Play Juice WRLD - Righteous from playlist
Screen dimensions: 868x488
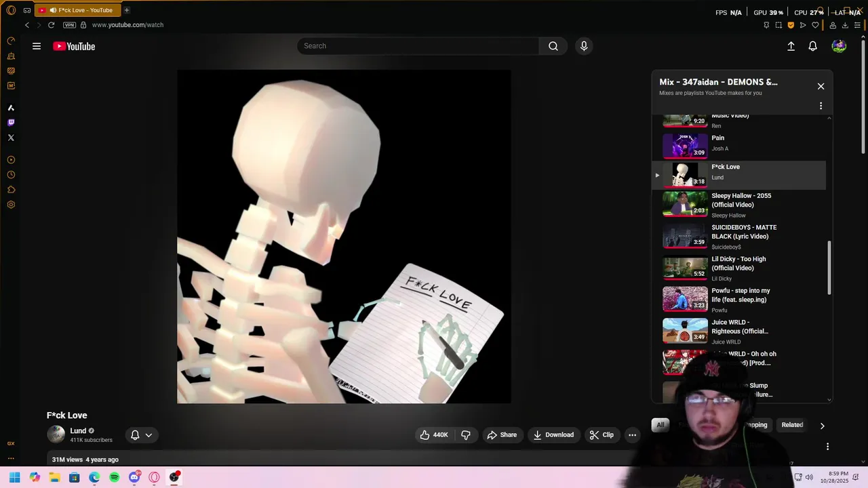pos(739,331)
